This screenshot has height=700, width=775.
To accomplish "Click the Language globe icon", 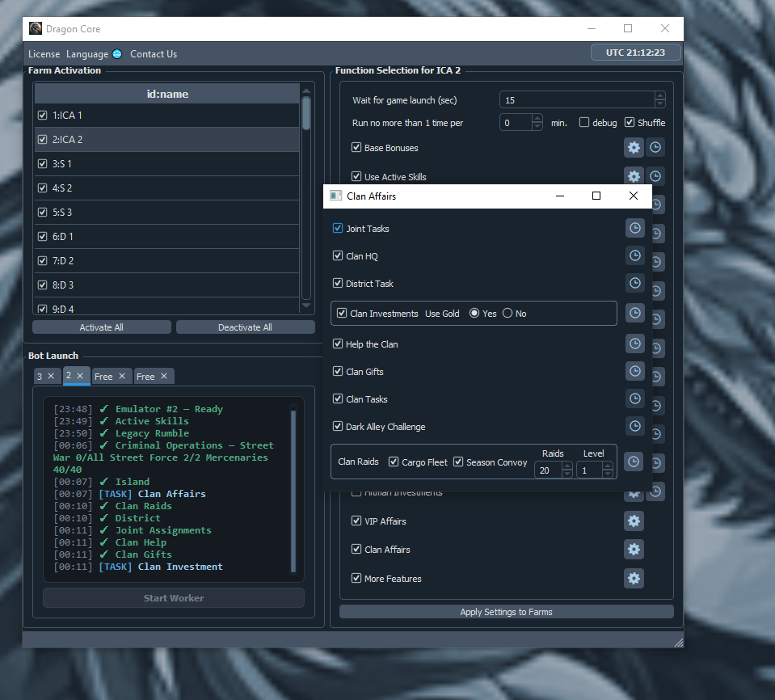I will pos(117,54).
